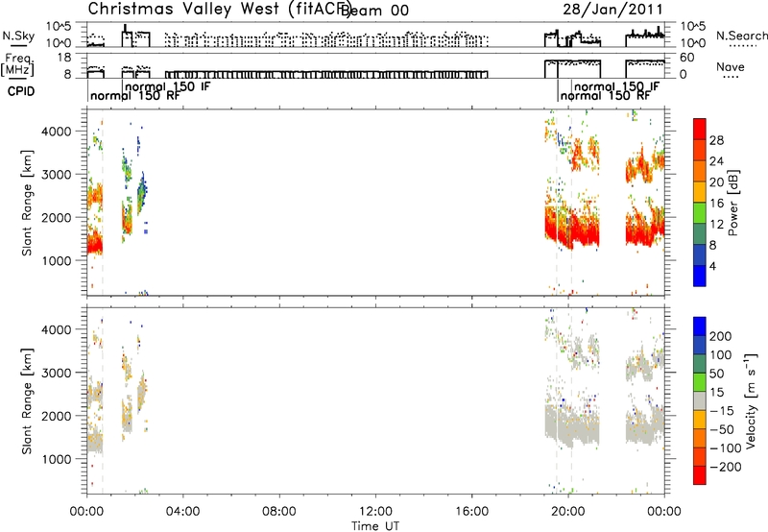This screenshot has width=768, height=532.
Task: Select the "60" tick on Nave axis
Action: (687, 58)
